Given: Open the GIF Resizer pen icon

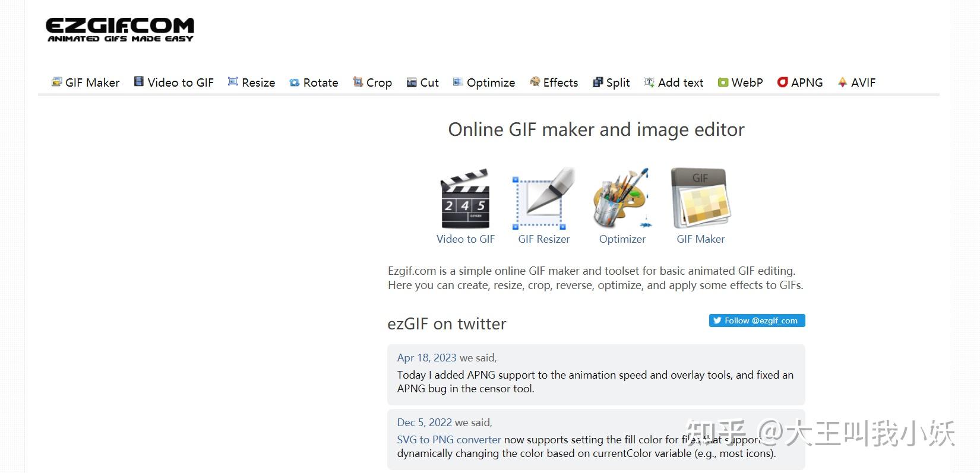Looking at the screenshot, I should 543,199.
